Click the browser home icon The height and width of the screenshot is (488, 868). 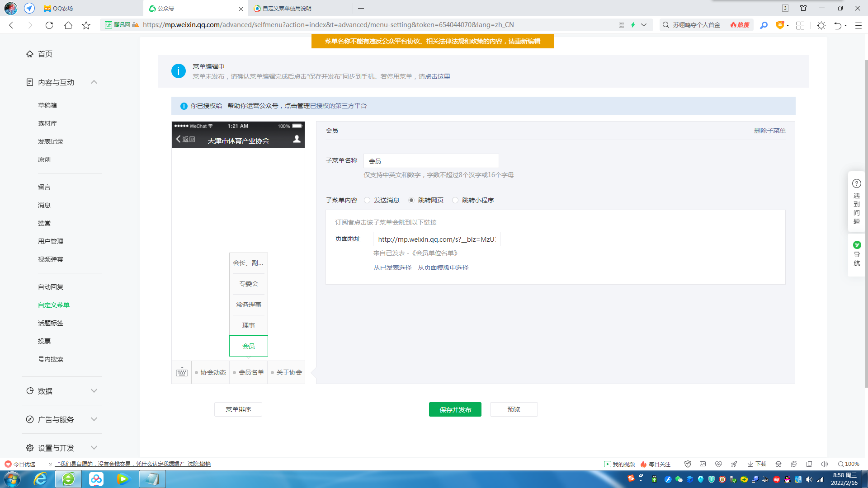[x=68, y=25]
